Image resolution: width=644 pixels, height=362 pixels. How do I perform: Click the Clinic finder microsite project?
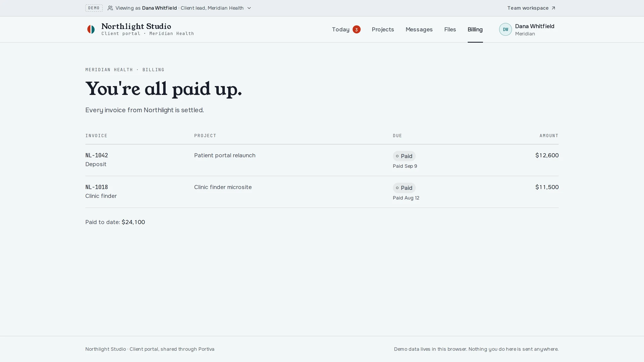(223, 187)
